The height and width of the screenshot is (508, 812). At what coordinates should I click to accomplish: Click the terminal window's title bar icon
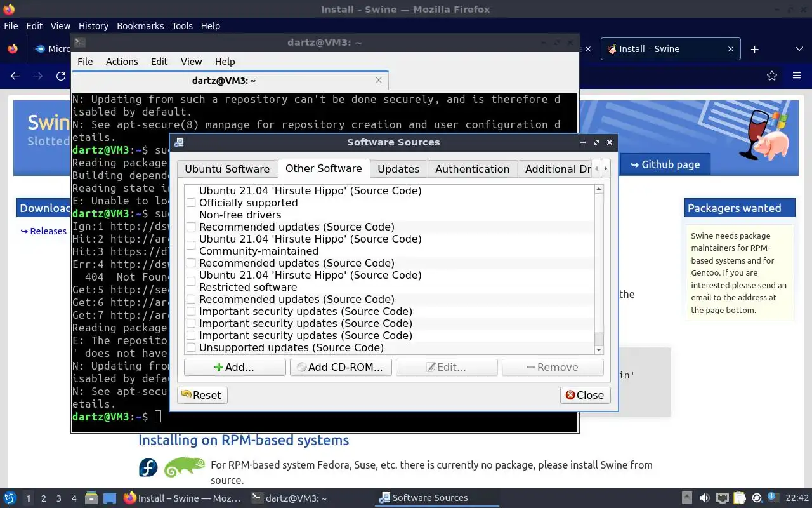click(79, 43)
